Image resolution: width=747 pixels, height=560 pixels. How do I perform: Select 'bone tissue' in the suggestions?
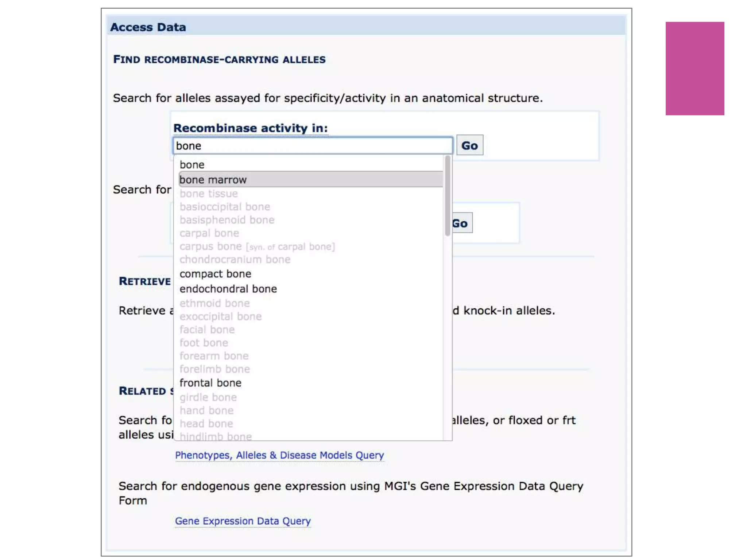click(209, 194)
